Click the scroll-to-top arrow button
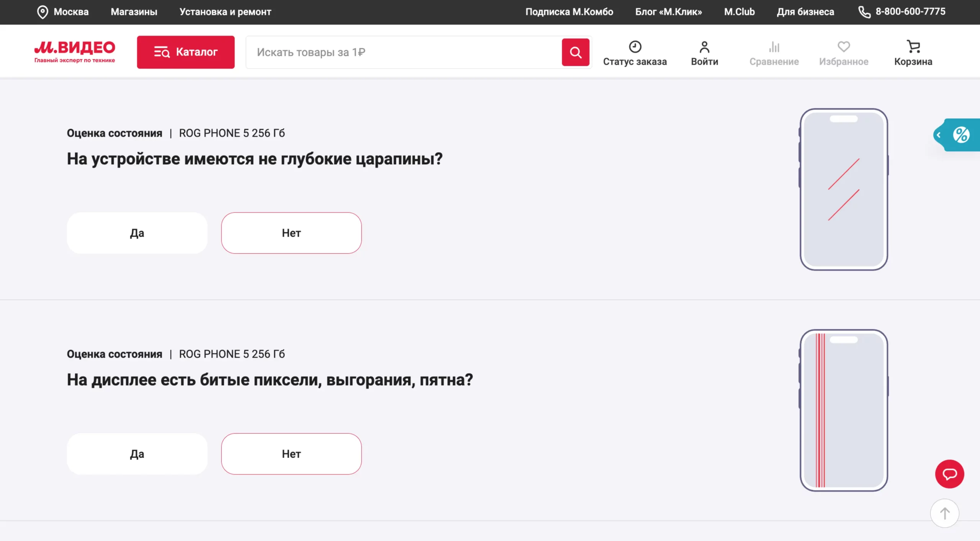 (x=944, y=513)
